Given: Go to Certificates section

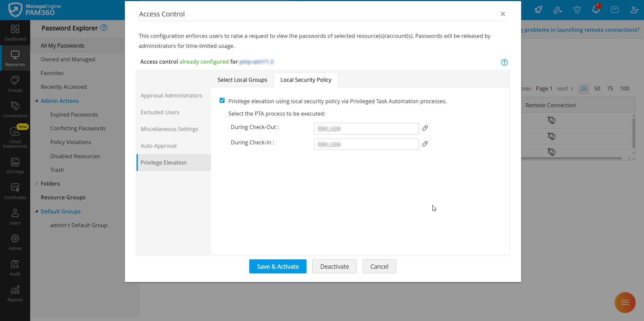Looking at the screenshot, I should pos(15,191).
